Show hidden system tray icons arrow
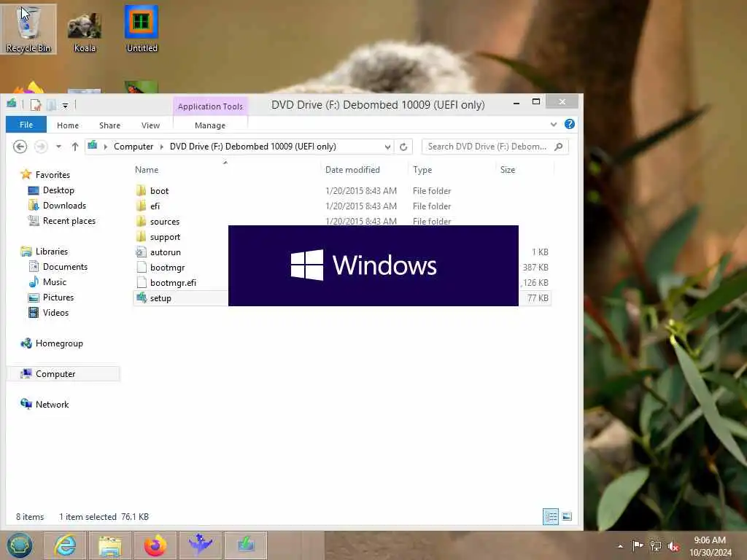The width and height of the screenshot is (747, 560). pos(620,546)
